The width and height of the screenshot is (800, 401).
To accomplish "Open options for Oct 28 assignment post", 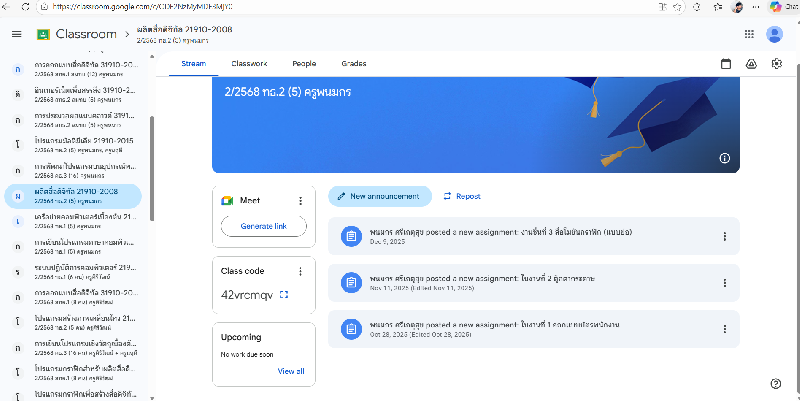I will click(x=724, y=328).
